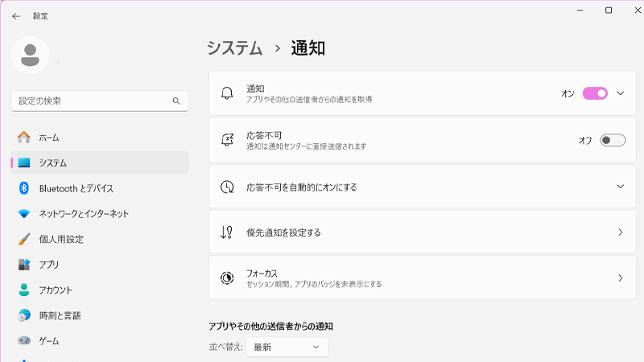The image size is (644, 362).
Task: Click the 時刻と言語 globe icon
Action: click(24, 315)
